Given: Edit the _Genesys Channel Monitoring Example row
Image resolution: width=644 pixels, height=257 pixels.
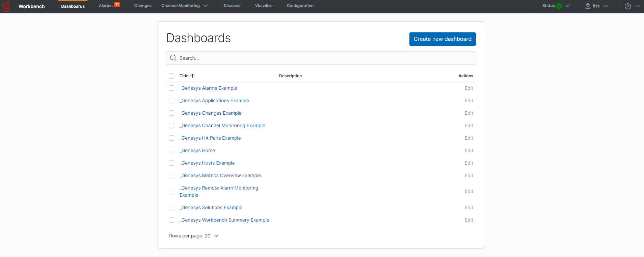Looking at the screenshot, I should [469, 125].
